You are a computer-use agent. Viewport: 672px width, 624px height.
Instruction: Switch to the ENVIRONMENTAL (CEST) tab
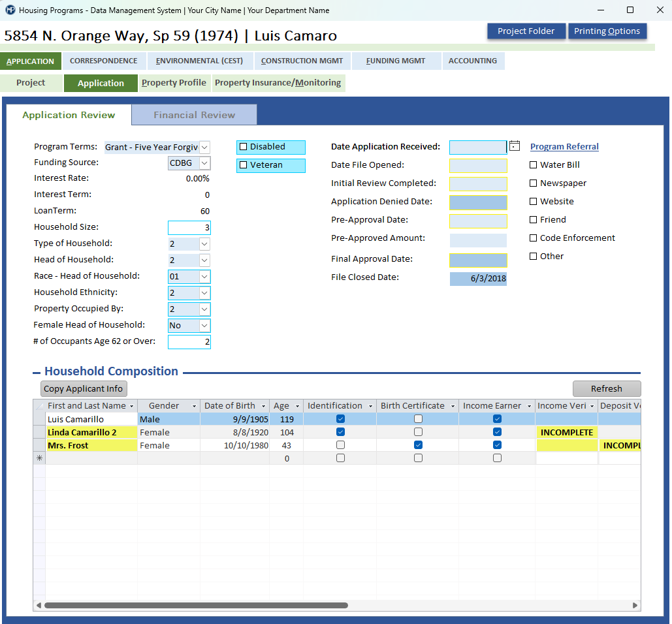coord(200,61)
